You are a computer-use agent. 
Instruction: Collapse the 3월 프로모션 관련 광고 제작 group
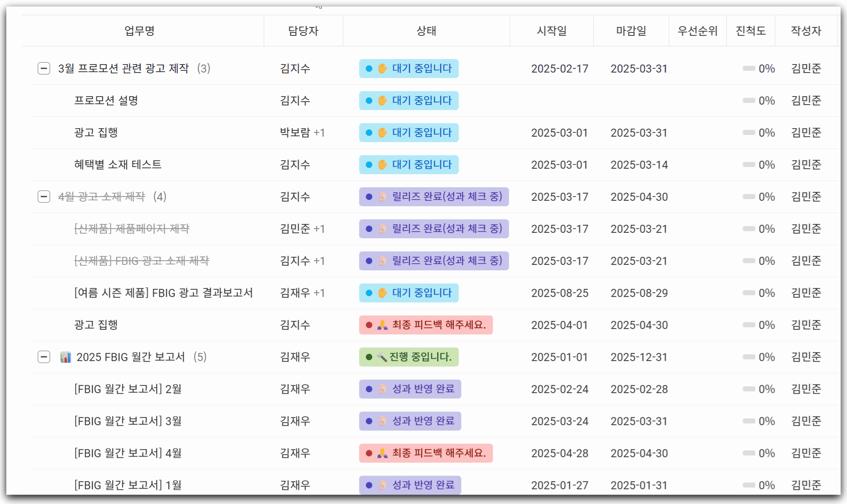(x=44, y=68)
